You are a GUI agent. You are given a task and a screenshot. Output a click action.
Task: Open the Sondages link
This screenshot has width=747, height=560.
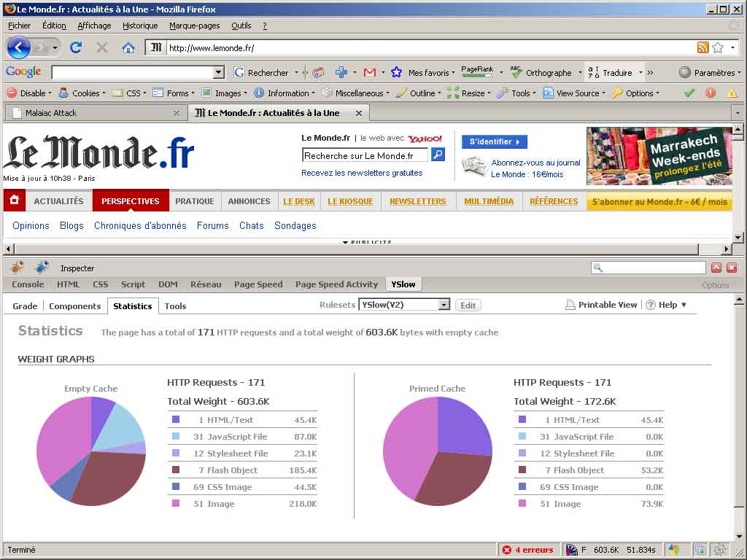295,226
